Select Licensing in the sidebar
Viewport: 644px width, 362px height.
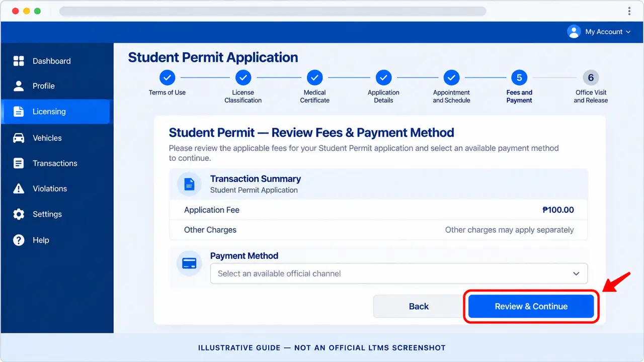click(x=55, y=112)
